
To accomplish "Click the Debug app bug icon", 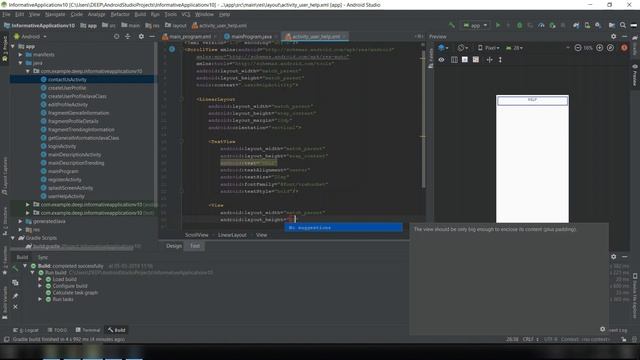I will 519,25.
